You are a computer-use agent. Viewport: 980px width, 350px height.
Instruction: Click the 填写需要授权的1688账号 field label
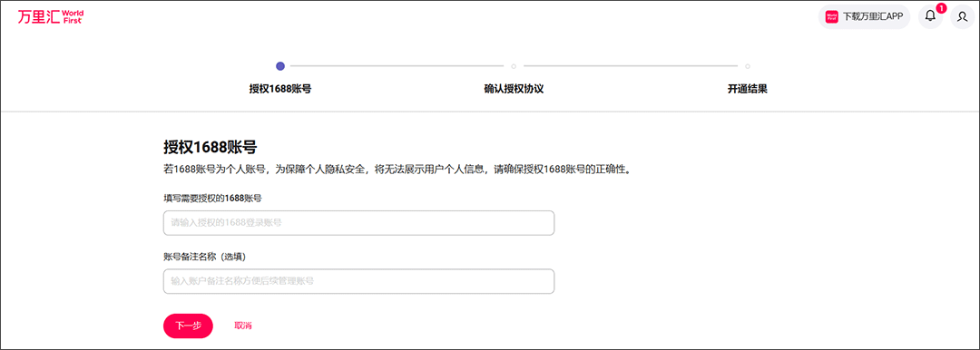[x=212, y=199]
